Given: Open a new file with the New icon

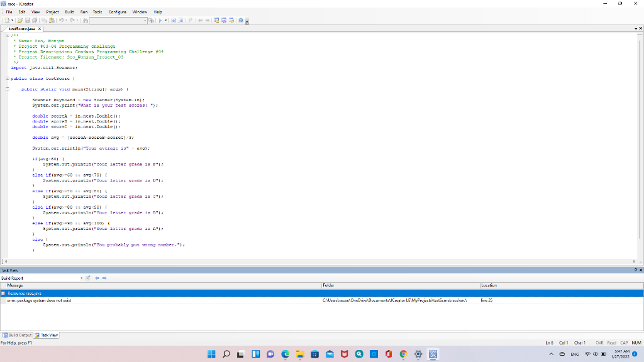Looking at the screenshot, I should 8,20.
